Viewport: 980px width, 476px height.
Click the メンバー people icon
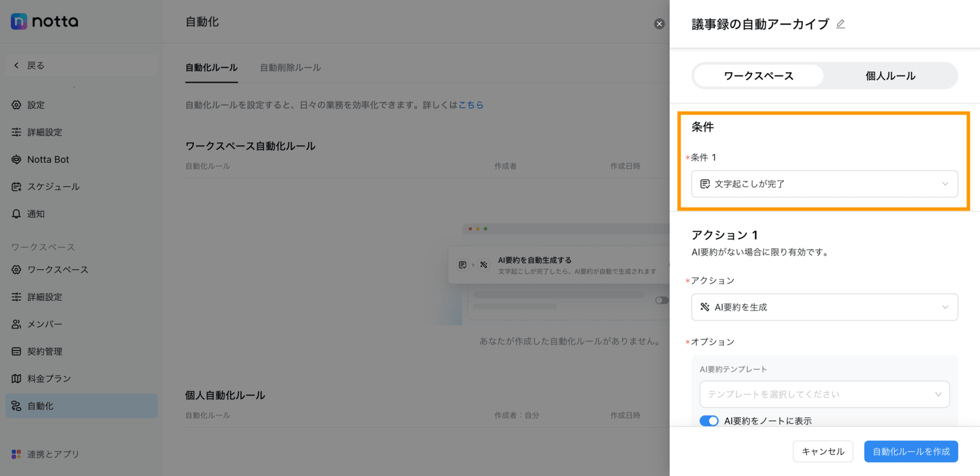pos(17,324)
